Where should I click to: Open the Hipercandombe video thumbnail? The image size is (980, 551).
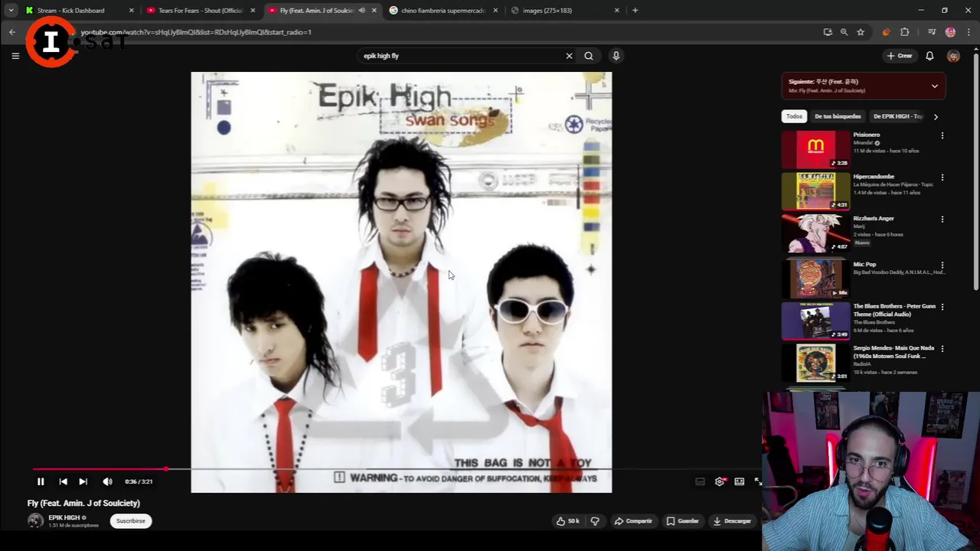(x=815, y=191)
